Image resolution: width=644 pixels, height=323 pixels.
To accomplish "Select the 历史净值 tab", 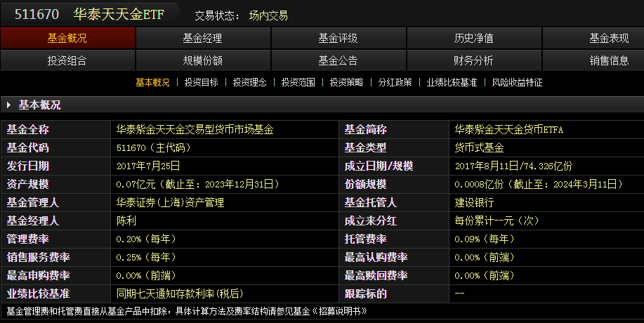I will (473, 39).
